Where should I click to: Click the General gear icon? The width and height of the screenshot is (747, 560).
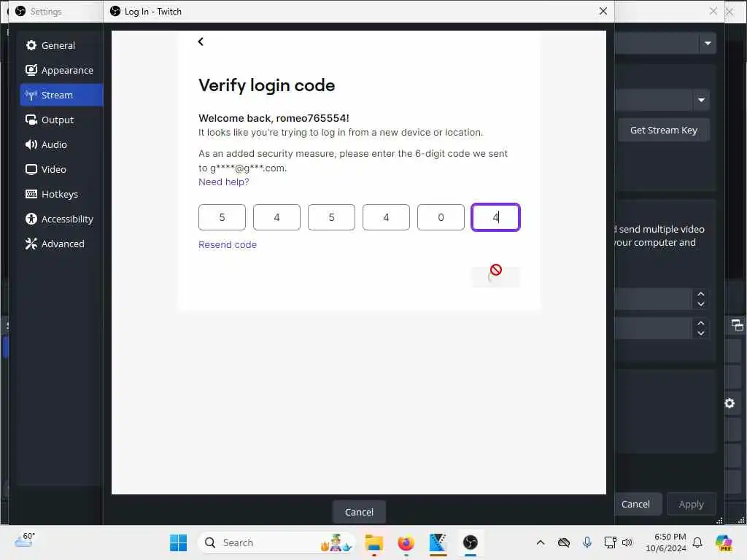point(31,45)
